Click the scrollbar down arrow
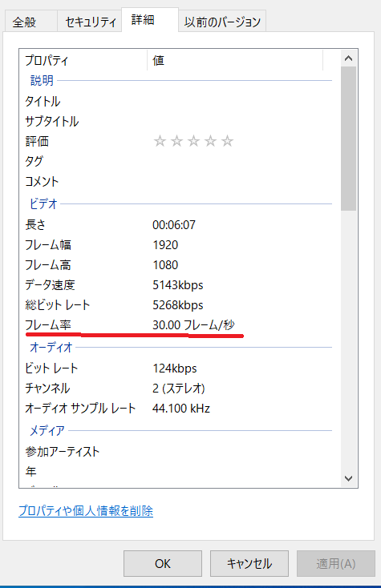This screenshot has width=381, height=588. point(348,478)
